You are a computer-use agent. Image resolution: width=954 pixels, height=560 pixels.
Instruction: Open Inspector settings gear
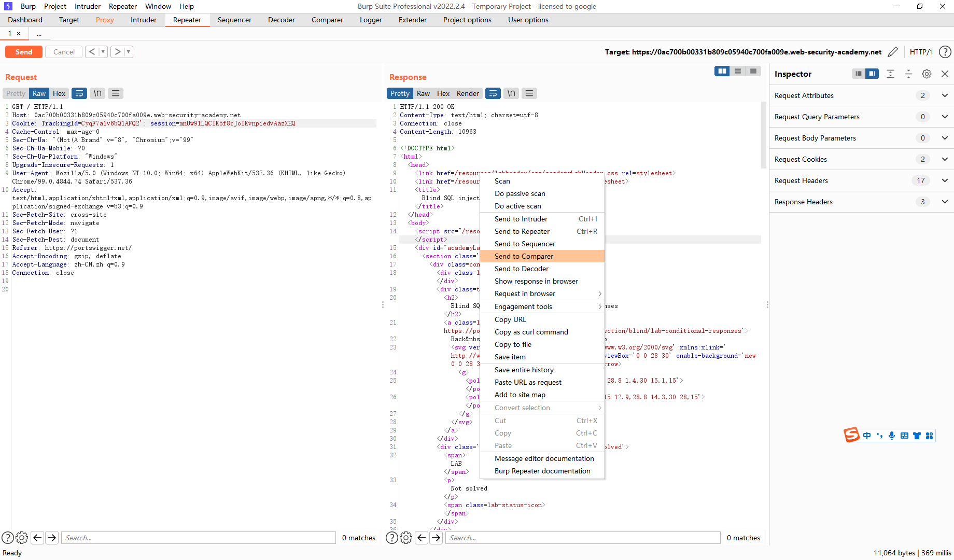[x=927, y=74]
